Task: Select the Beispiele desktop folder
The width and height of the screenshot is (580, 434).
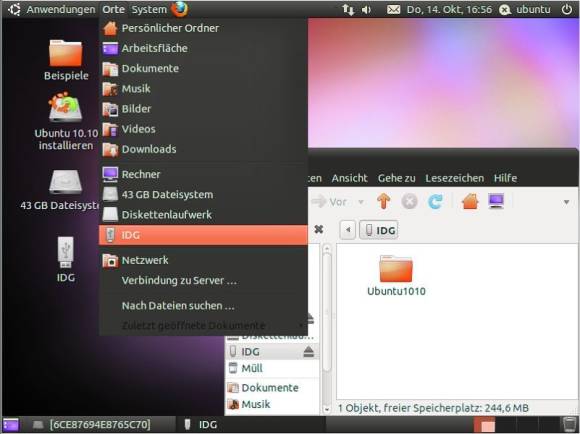Action: (x=66, y=60)
